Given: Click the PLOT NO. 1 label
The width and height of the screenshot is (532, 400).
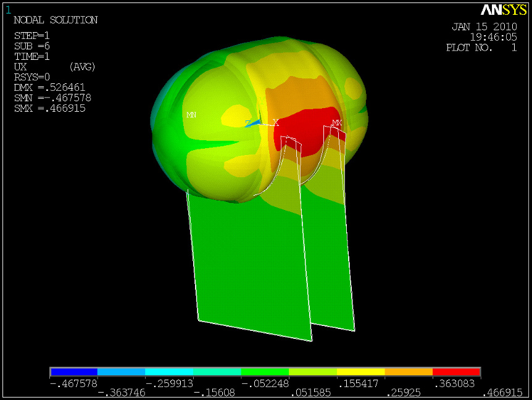Looking at the screenshot, I should [x=481, y=48].
